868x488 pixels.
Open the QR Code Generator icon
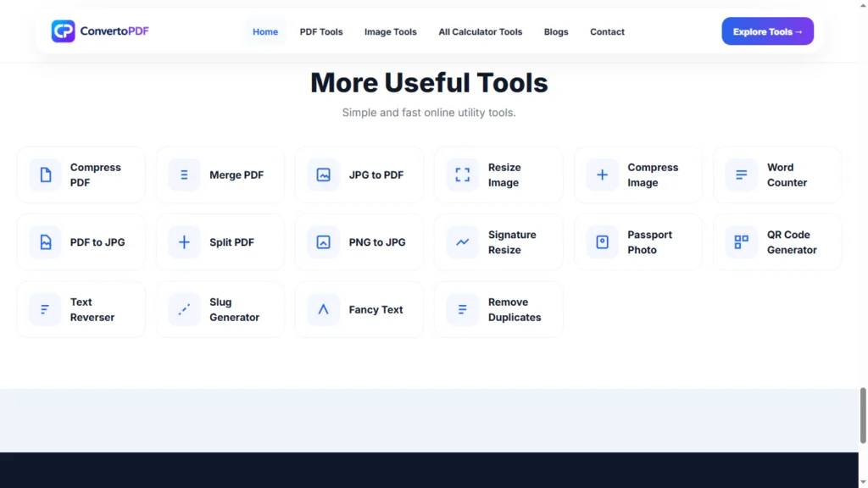(x=741, y=242)
